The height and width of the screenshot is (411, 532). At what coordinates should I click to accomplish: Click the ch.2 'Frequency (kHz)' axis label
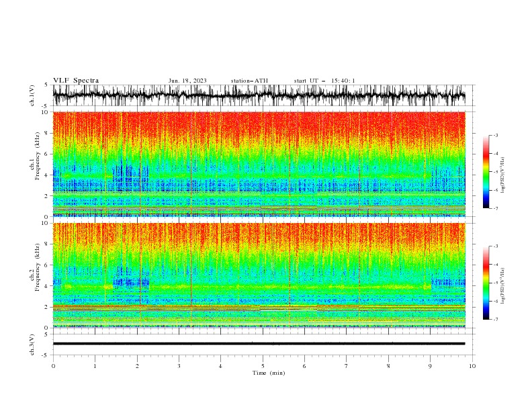pyautogui.click(x=37, y=267)
